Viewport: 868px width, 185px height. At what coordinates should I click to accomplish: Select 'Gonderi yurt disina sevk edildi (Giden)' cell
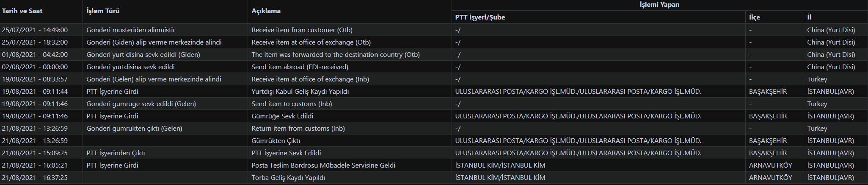143,55
